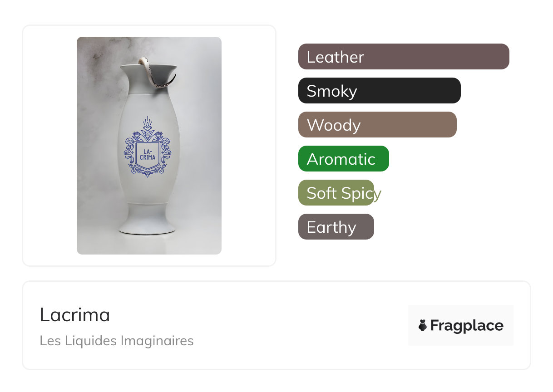Open the Les Liquides Imaginaires brand link
The width and height of the screenshot is (553, 392).
(x=117, y=341)
